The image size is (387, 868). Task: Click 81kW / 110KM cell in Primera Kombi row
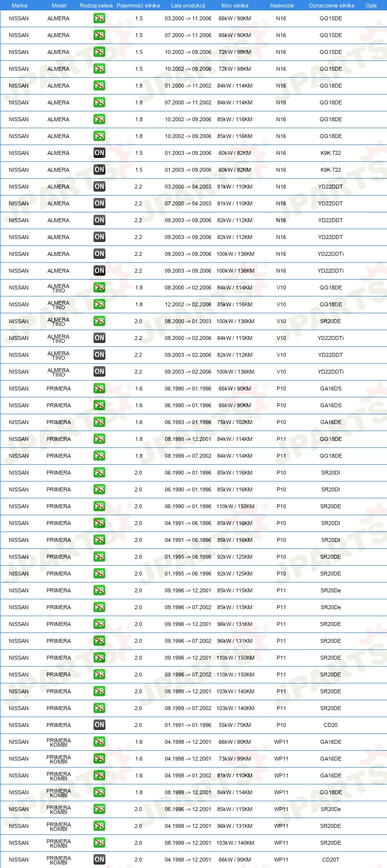point(235,775)
